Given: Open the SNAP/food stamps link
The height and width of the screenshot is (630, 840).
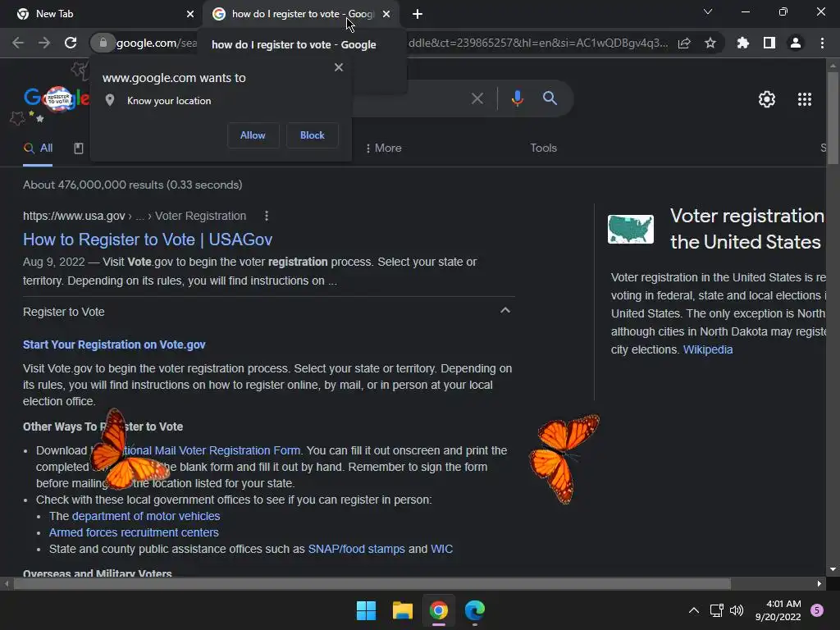Looking at the screenshot, I should click(356, 549).
